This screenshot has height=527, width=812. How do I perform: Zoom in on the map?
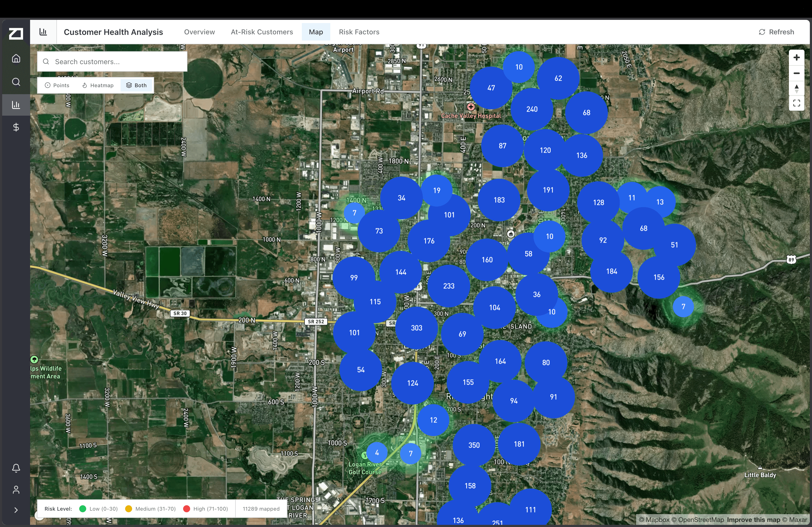coord(796,58)
